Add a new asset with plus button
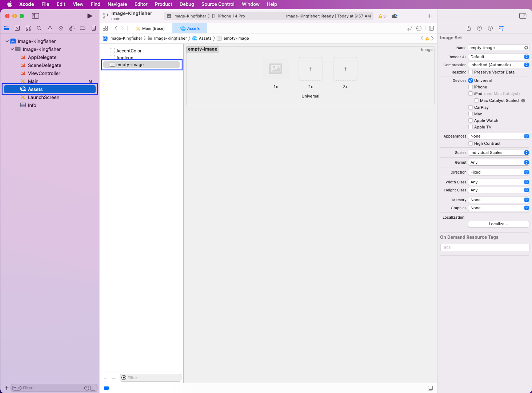Viewport: 532px width, 393px height. (105, 378)
